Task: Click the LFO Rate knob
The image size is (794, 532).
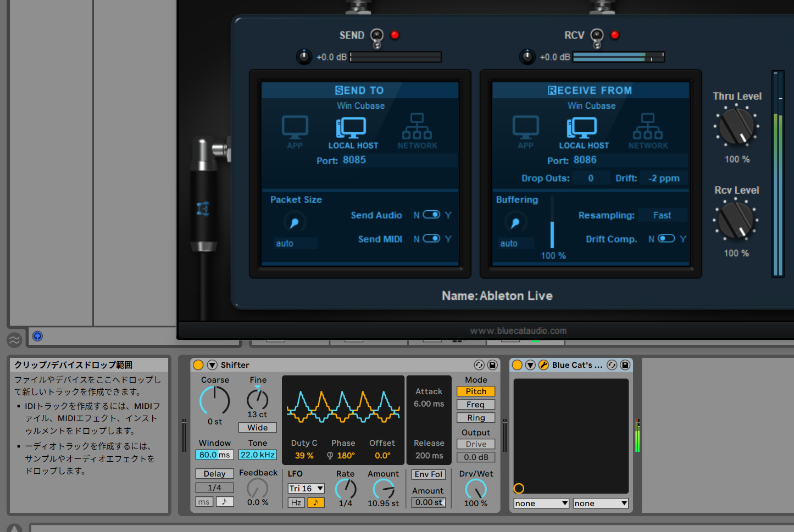Action: click(346, 489)
